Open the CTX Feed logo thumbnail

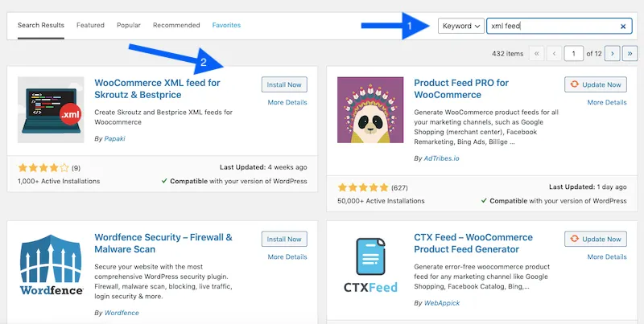[x=370, y=265]
